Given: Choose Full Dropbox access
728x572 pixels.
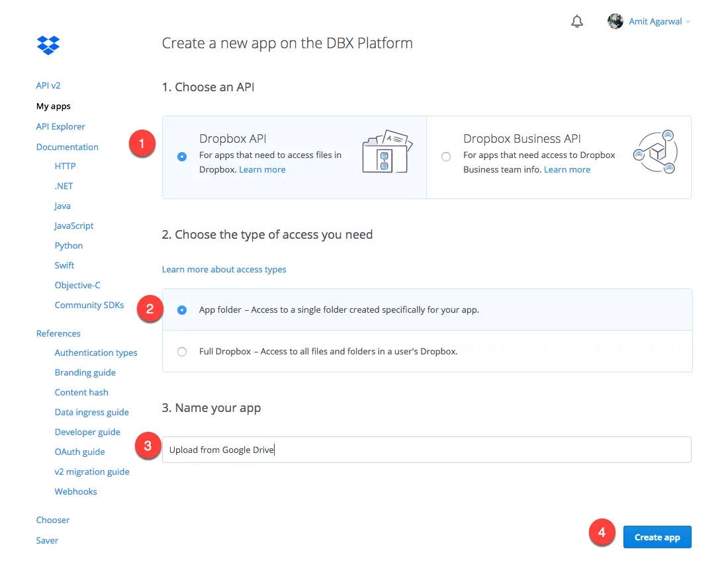Looking at the screenshot, I should click(182, 351).
